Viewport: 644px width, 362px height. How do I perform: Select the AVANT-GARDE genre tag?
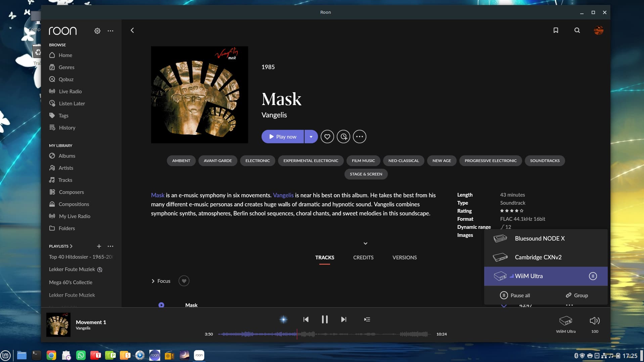click(x=218, y=161)
